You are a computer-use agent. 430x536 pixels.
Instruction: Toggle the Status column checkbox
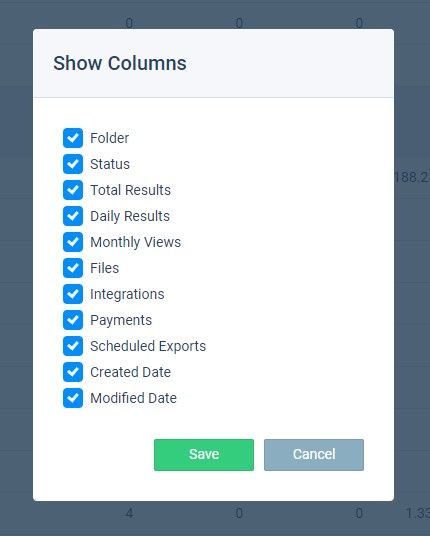[73, 164]
